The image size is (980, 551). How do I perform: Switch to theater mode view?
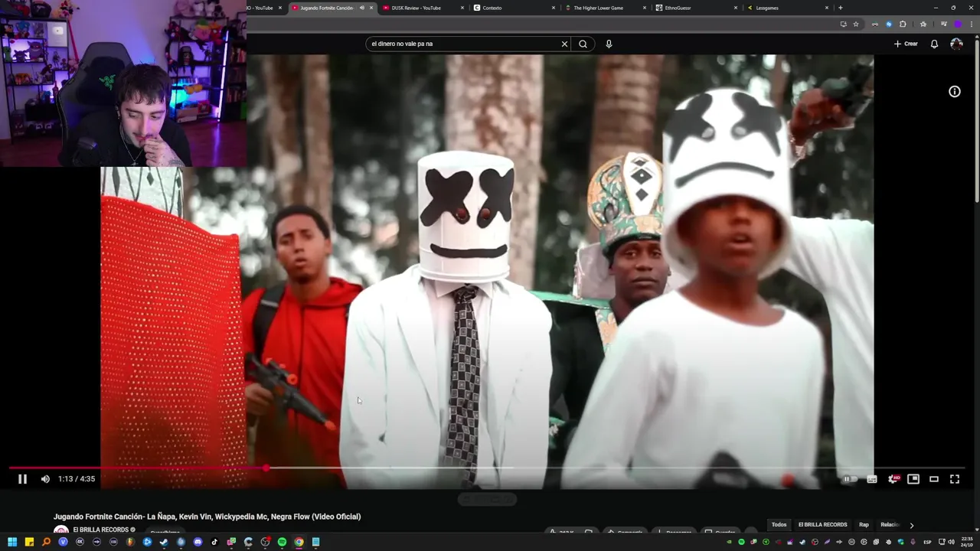tap(934, 479)
